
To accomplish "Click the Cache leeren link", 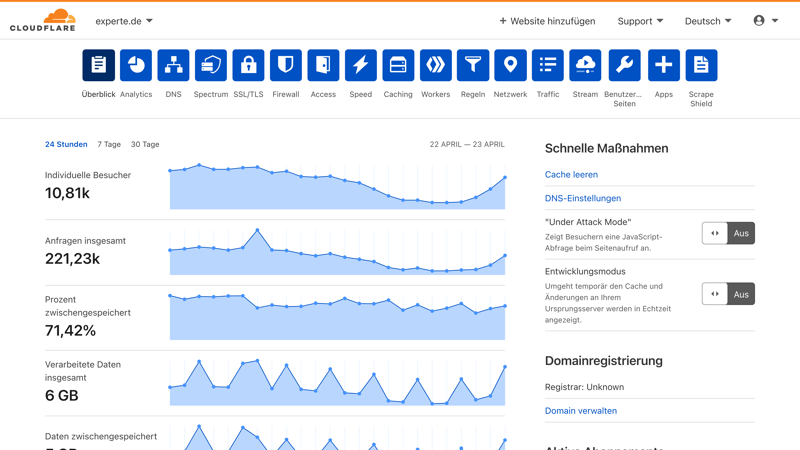I will click(x=571, y=174).
